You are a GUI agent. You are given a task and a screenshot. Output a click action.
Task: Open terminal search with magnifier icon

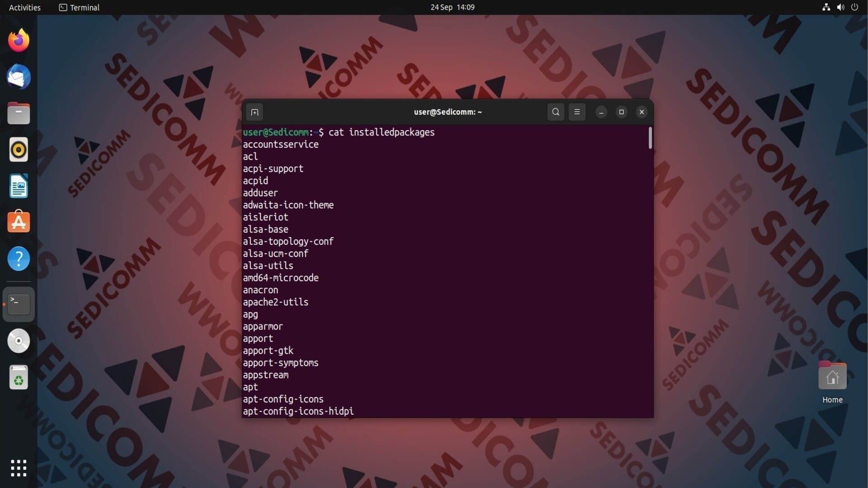556,112
